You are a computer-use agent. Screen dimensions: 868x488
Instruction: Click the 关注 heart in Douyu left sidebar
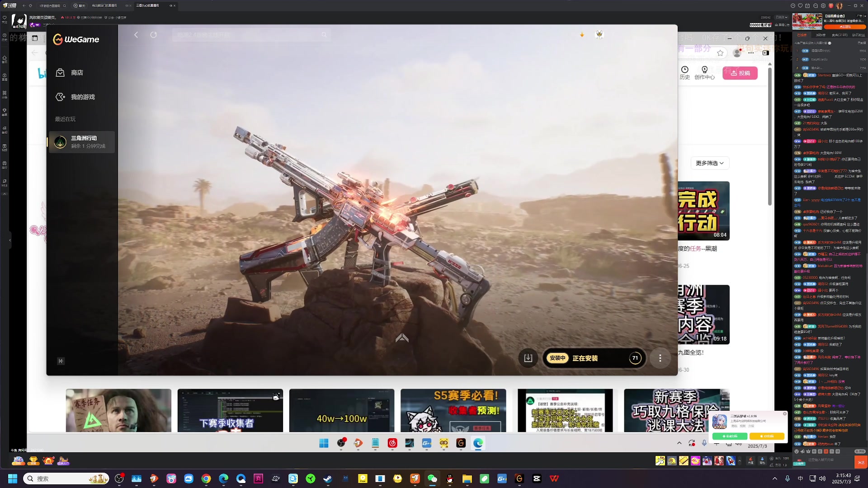click(4, 19)
